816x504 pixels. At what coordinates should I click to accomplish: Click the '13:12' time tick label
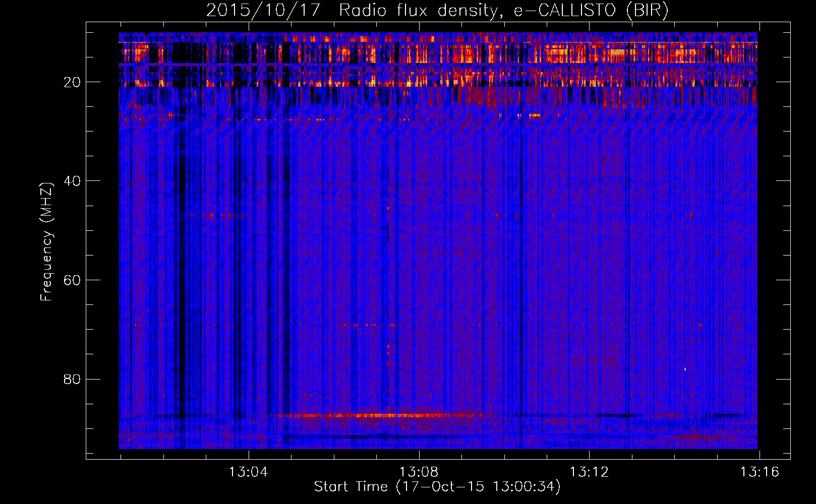click(x=590, y=472)
